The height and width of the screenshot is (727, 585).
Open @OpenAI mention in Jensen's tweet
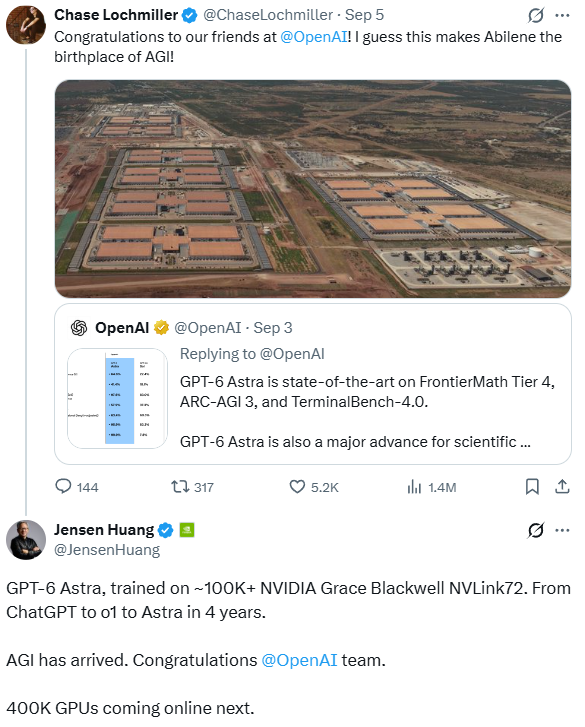click(299, 660)
